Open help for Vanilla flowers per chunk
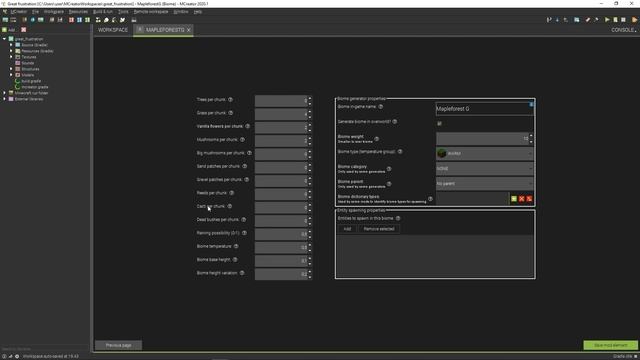The width and height of the screenshot is (640, 360). (x=248, y=127)
